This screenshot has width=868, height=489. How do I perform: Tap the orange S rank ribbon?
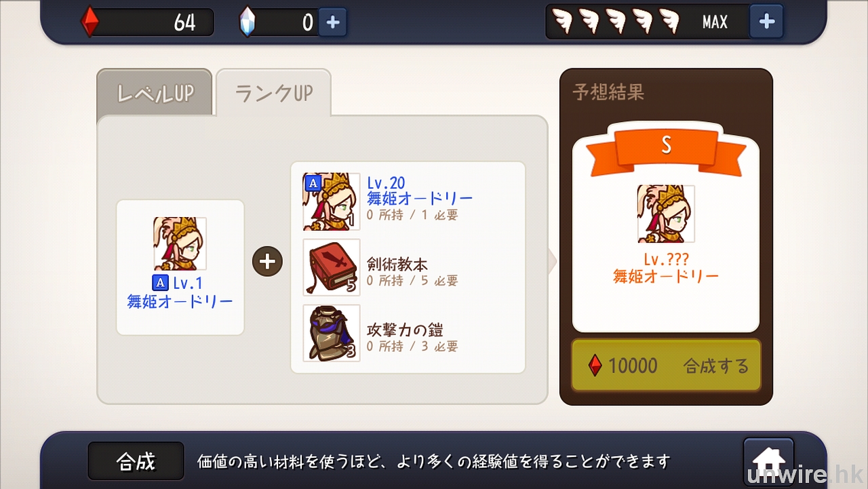(x=666, y=149)
